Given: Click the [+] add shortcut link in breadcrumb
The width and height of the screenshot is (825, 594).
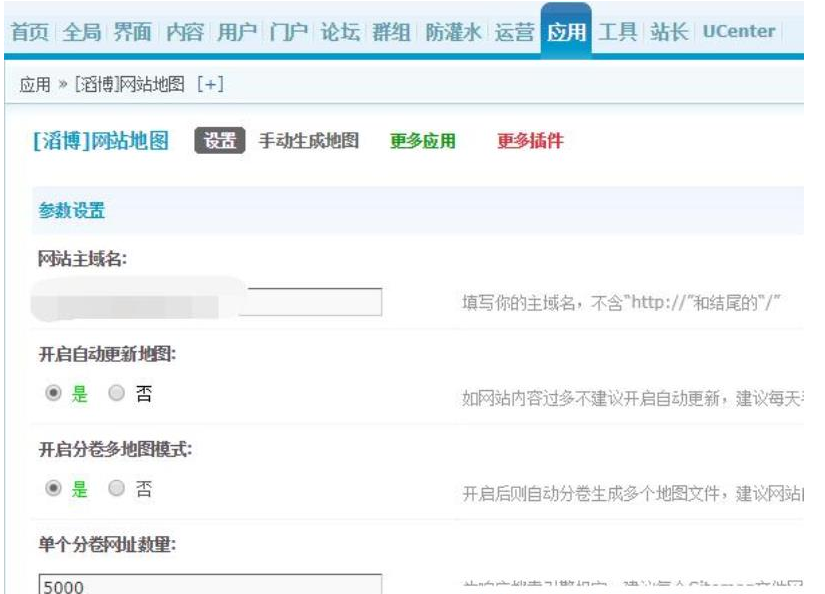Looking at the screenshot, I should [x=210, y=85].
